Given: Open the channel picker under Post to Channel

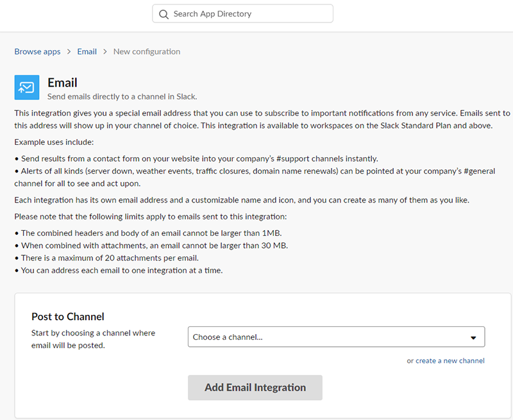Looking at the screenshot, I should point(336,337).
